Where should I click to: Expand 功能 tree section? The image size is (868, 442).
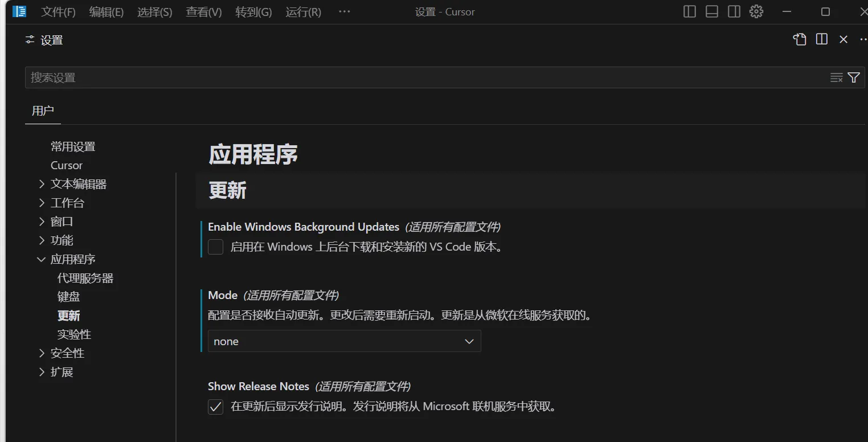(42, 240)
